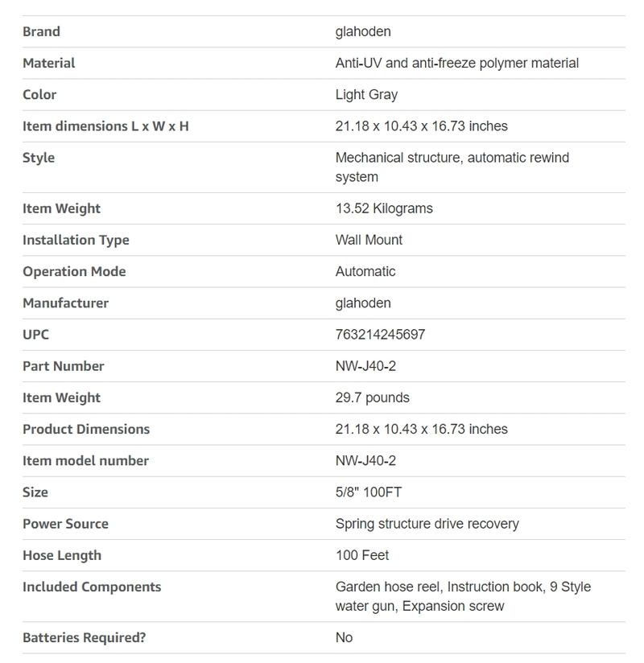Click the Manufacturer row label
The height and width of the screenshot is (663, 644).
(65, 303)
